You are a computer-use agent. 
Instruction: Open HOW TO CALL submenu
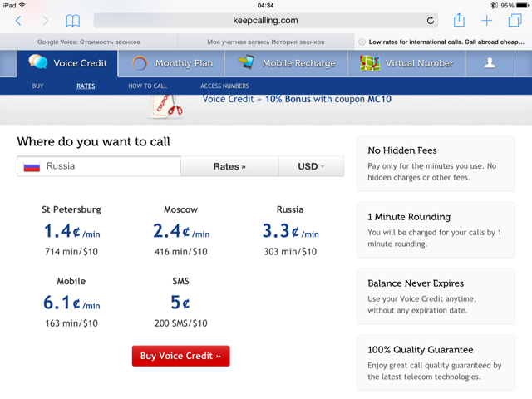[148, 86]
